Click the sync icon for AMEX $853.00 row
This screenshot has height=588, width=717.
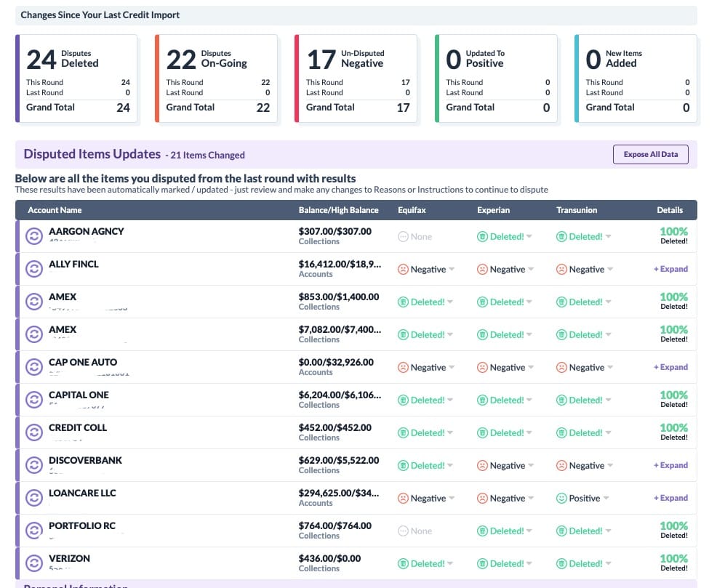tap(34, 302)
